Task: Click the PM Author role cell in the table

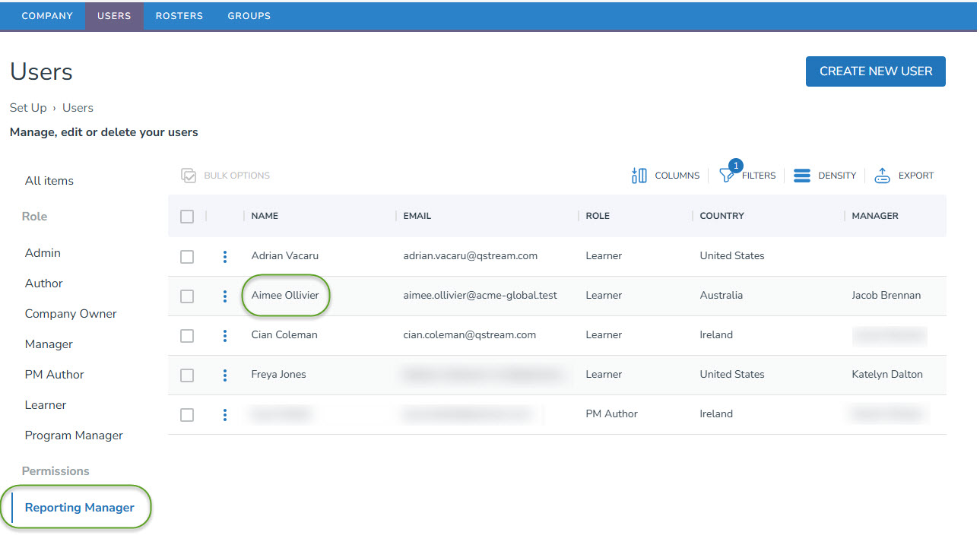Action: tap(612, 414)
